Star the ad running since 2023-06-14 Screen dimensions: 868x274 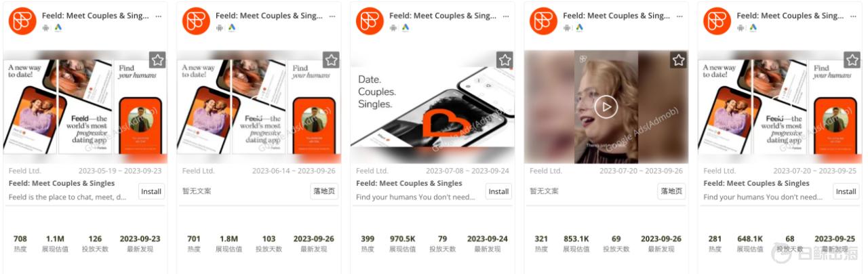(331, 60)
